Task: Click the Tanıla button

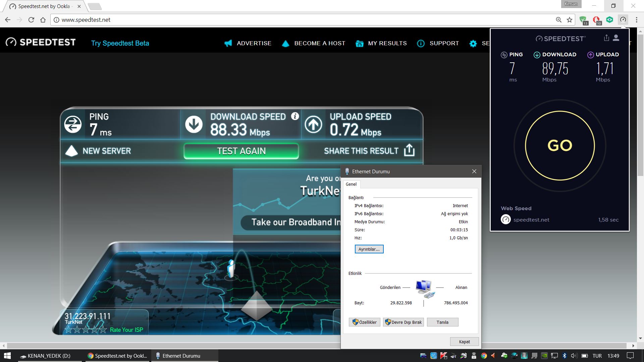Action: [442, 322]
